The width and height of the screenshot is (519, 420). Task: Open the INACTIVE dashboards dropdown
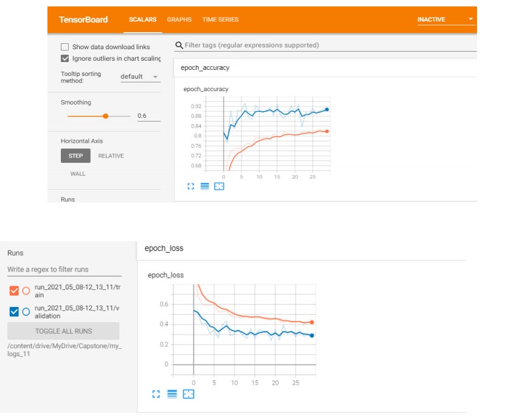click(445, 19)
